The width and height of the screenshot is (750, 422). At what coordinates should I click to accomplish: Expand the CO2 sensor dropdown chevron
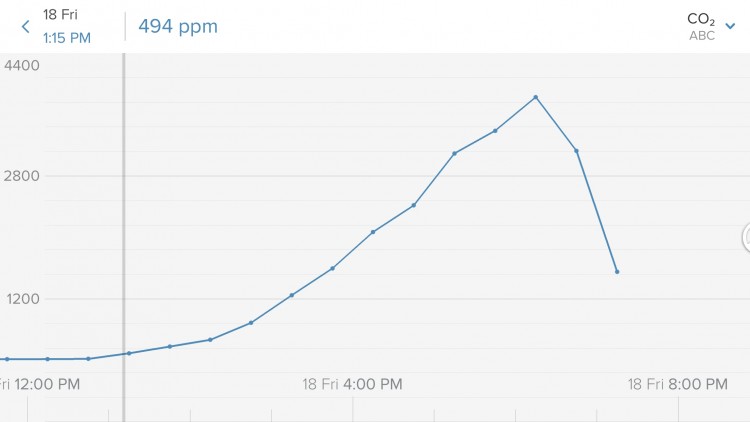(x=730, y=26)
